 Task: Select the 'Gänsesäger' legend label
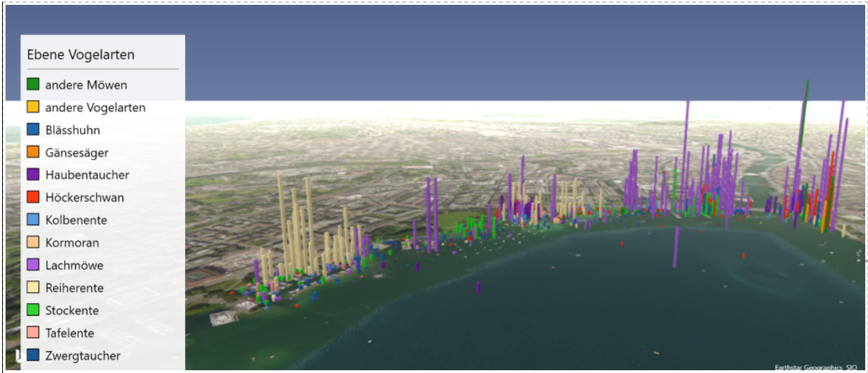[77, 153]
